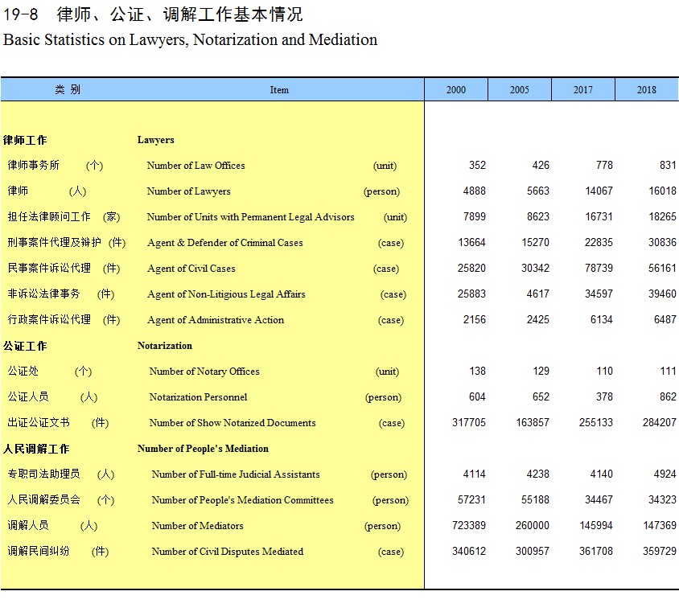
Task: Select cell value 147369
Action: point(660,525)
